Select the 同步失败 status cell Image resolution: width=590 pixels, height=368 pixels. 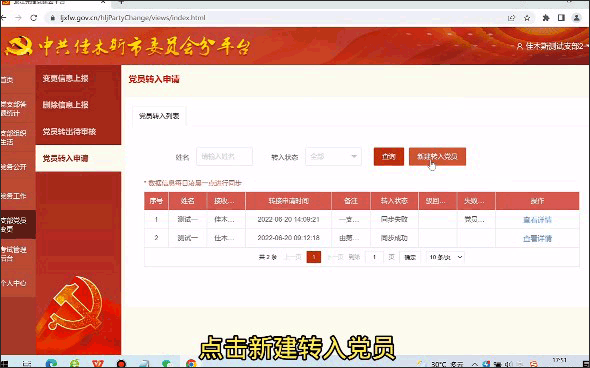coord(394,219)
